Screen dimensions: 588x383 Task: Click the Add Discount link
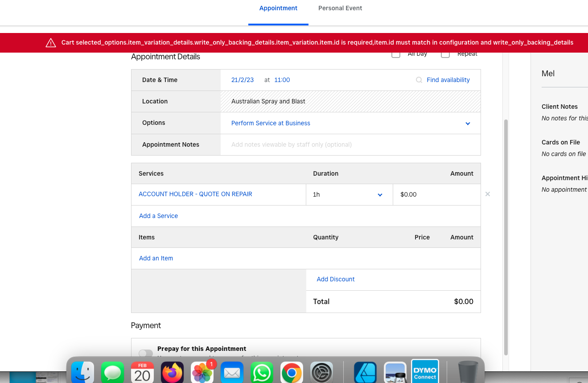336,279
